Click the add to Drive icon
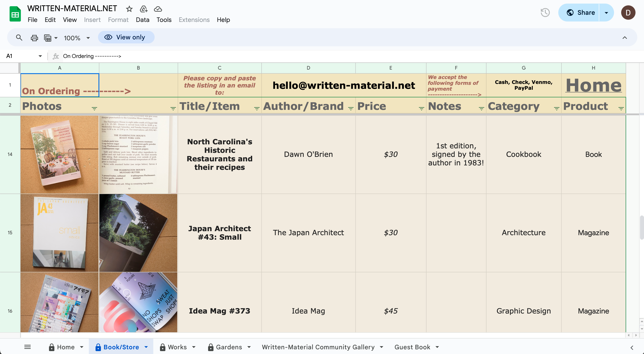The width and height of the screenshot is (644, 354). (x=143, y=9)
